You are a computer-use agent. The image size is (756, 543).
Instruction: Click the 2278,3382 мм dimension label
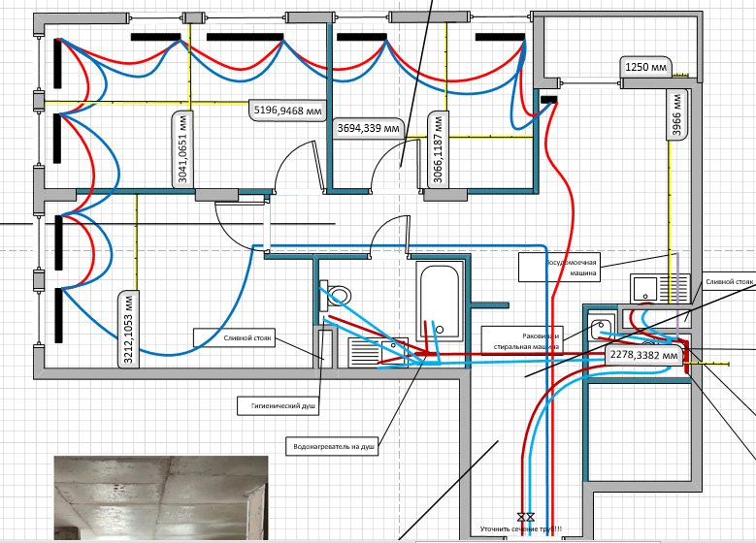point(643,355)
